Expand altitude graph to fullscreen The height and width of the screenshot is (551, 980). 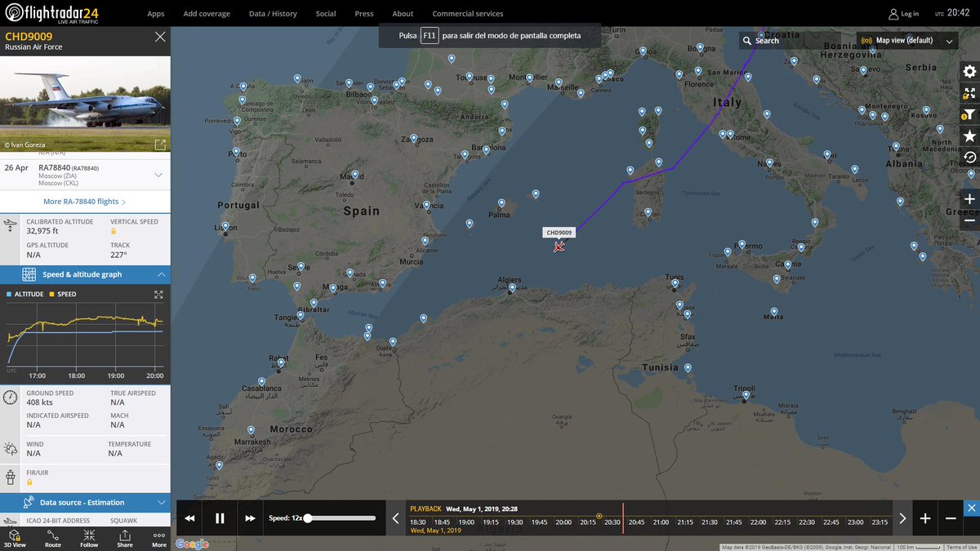pos(158,294)
